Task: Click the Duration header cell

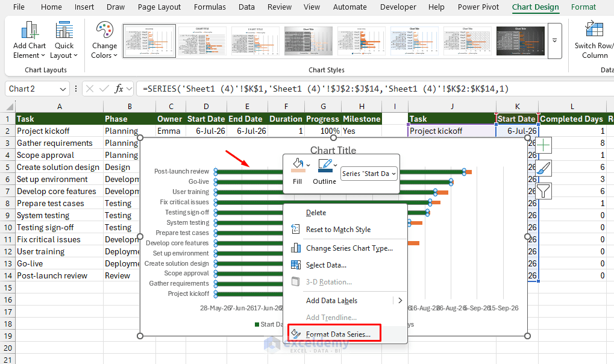Action: pos(286,119)
